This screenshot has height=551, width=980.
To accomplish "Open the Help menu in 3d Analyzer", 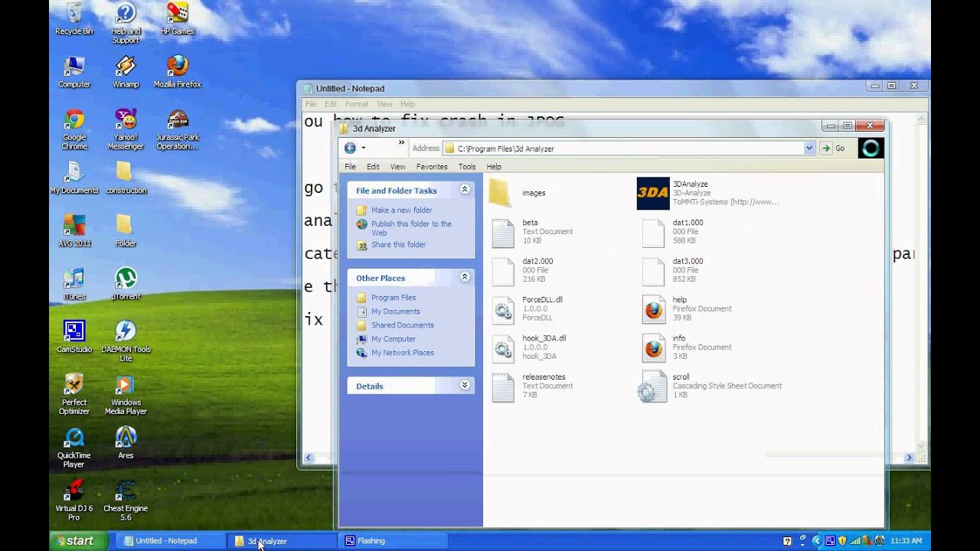I will tap(494, 166).
